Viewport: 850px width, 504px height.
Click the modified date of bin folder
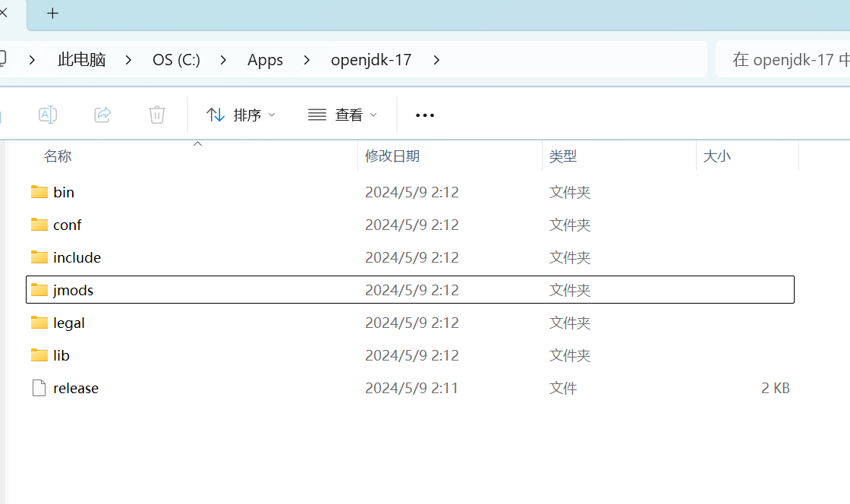[x=412, y=192]
